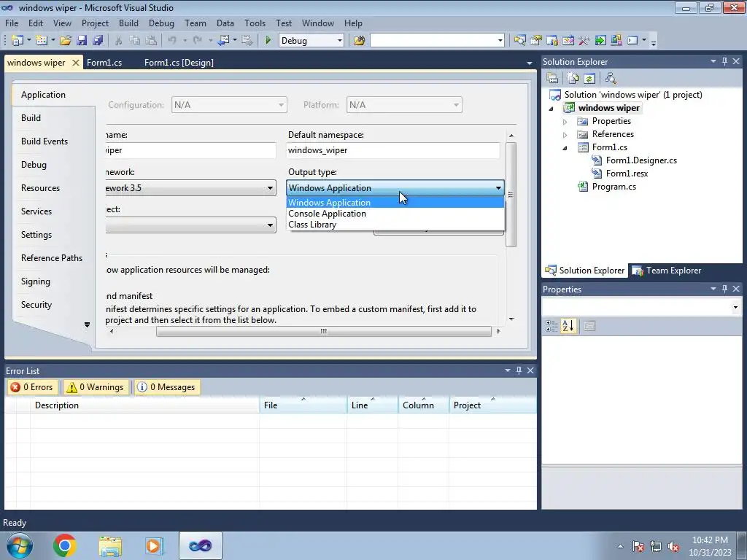Select Program.cs in Solution Explorer
The height and width of the screenshot is (560, 747).
[x=614, y=187]
